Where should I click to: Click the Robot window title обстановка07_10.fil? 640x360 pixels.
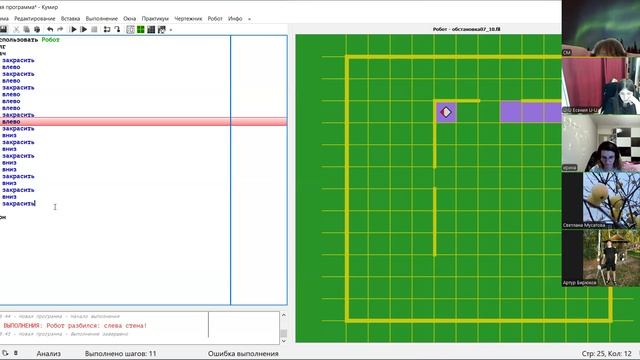tap(466, 29)
